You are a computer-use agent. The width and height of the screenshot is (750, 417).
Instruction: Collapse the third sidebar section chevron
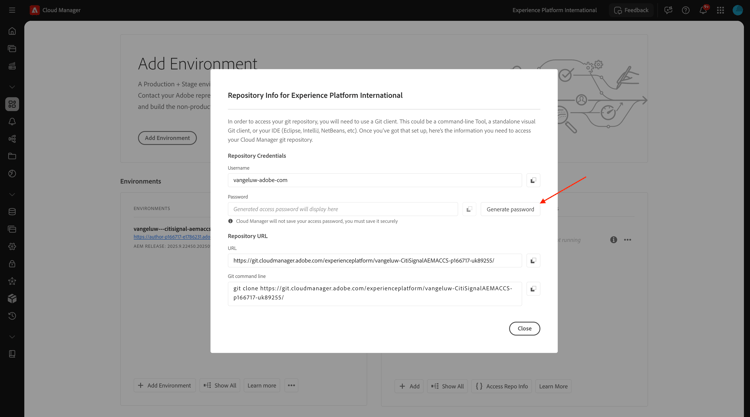tap(12, 337)
